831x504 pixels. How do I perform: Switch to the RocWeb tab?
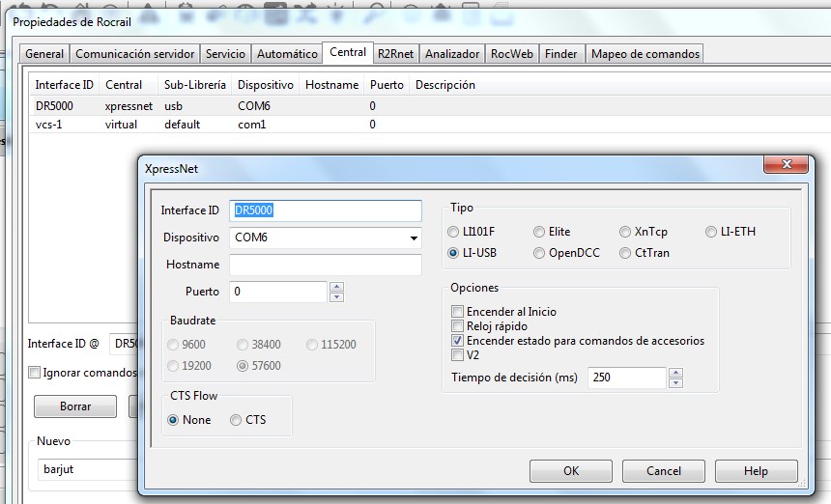(x=511, y=54)
